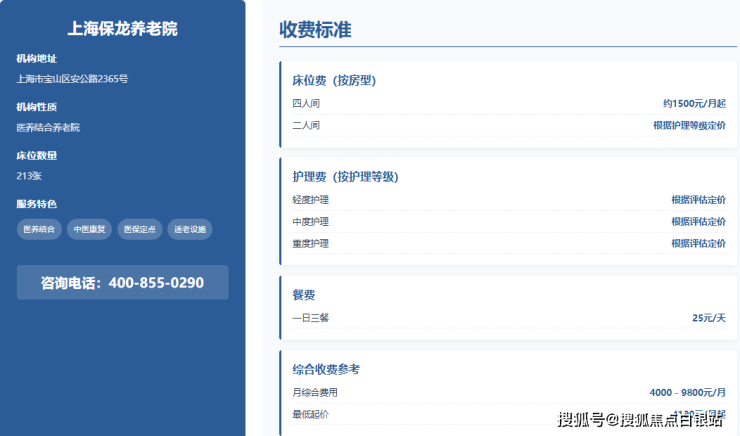Click the 餐费 card heading
Screen dimensions: 740x436
point(303,295)
